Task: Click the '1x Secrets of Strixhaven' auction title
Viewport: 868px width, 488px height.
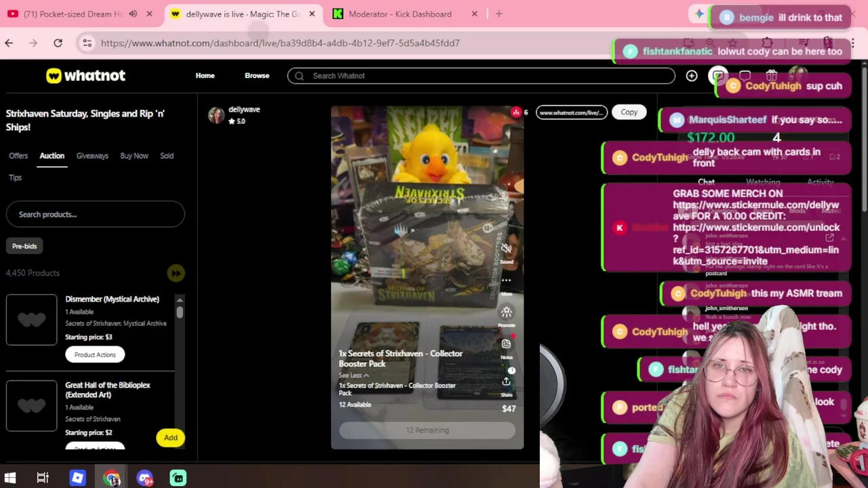Action: [401, 359]
